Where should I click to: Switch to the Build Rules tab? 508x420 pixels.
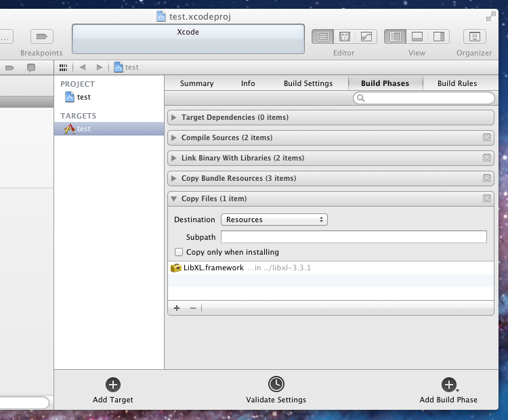coord(457,83)
